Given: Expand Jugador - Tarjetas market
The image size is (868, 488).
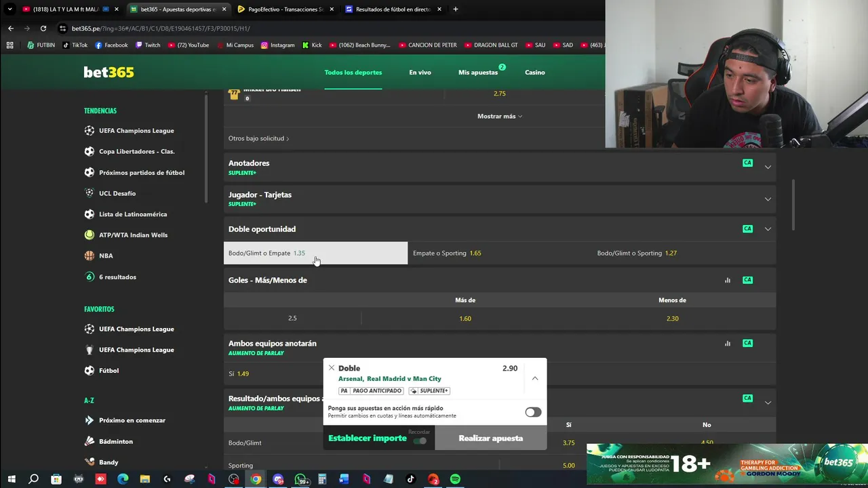Looking at the screenshot, I should pyautogui.click(x=768, y=199).
